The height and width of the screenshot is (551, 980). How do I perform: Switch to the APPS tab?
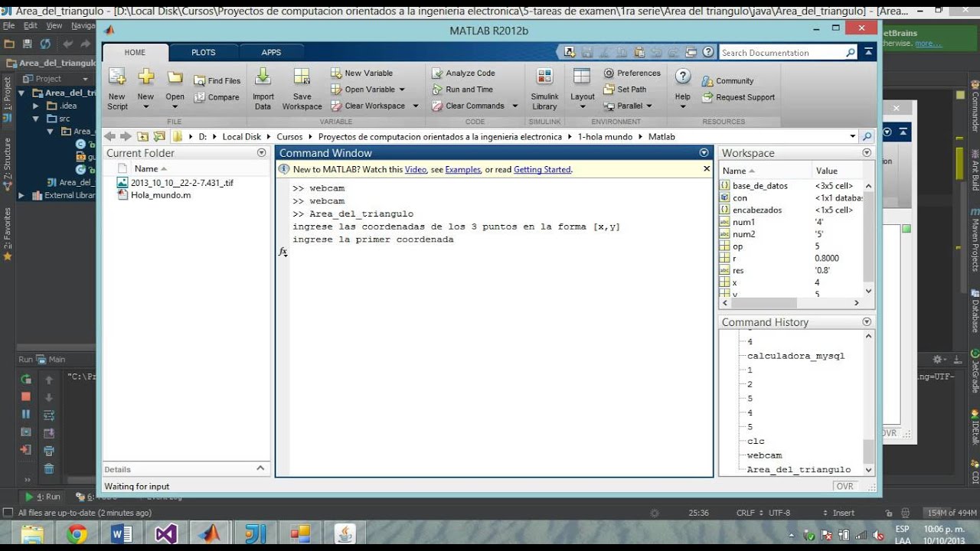click(x=271, y=52)
